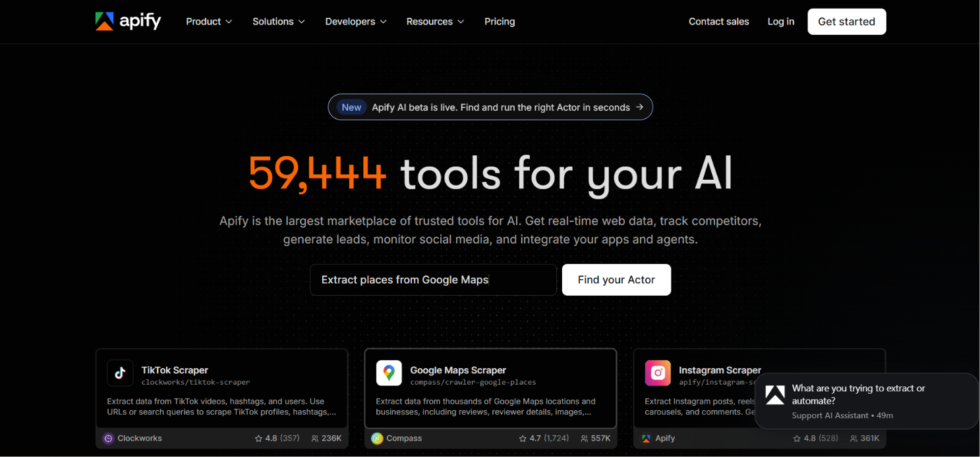The image size is (980, 457).
Task: Click the star icon beside 4.8 (528)
Action: point(797,439)
